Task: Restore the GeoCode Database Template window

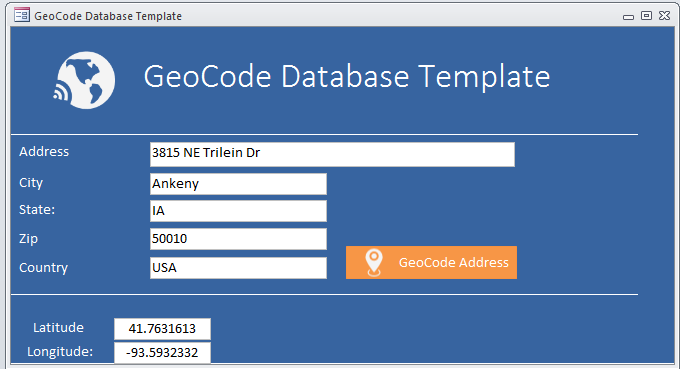Action: pyautogui.click(x=646, y=16)
